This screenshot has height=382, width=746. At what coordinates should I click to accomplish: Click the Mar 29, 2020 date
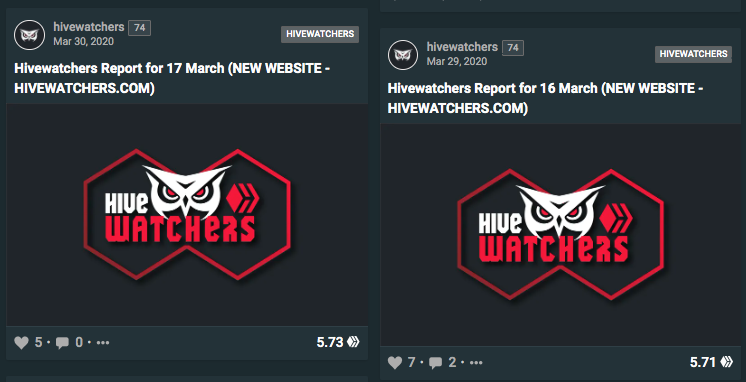click(457, 61)
